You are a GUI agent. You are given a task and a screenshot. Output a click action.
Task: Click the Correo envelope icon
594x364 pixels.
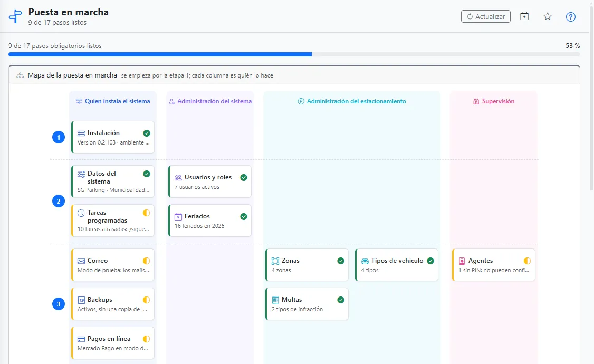coord(81,261)
